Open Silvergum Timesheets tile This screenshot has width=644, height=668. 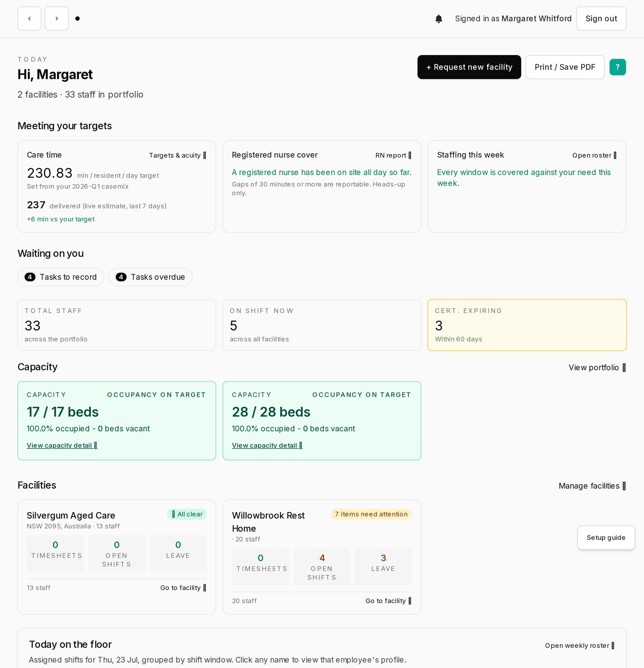pyautogui.click(x=55, y=553)
